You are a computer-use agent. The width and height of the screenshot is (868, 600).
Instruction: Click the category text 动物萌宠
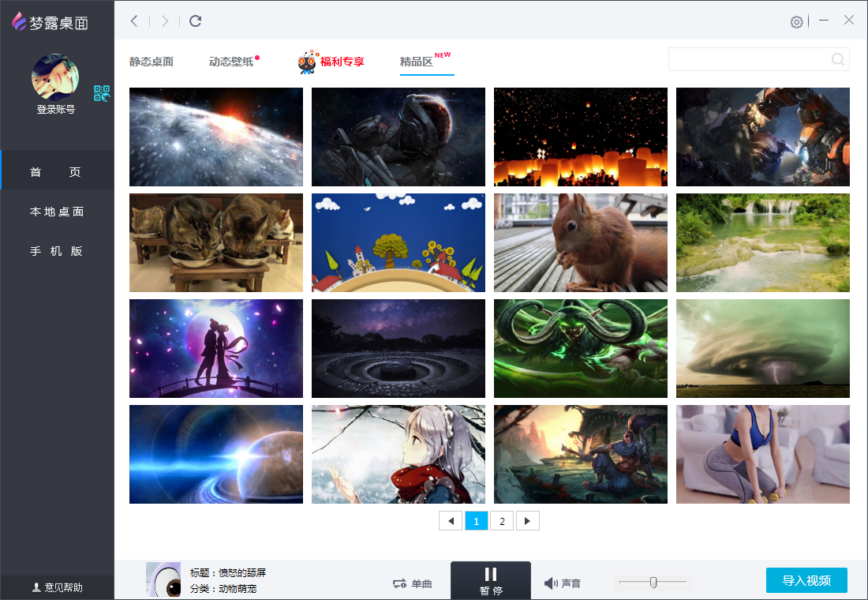pos(238,588)
